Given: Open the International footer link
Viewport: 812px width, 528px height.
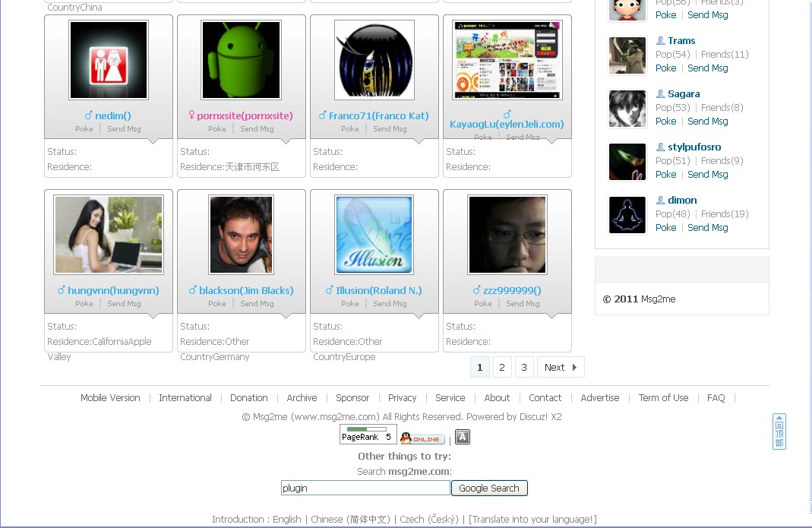Looking at the screenshot, I should click(x=185, y=397).
